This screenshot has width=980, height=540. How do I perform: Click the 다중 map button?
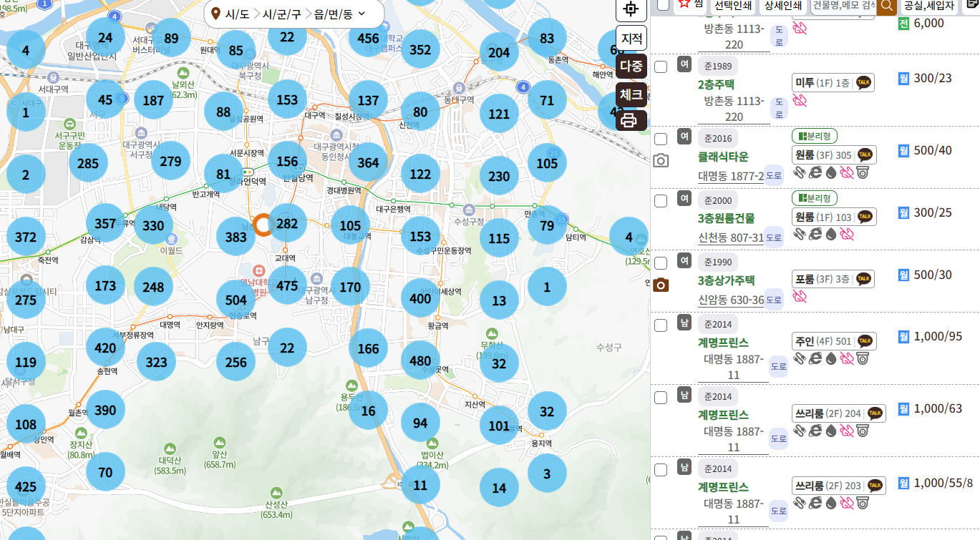[x=631, y=67]
